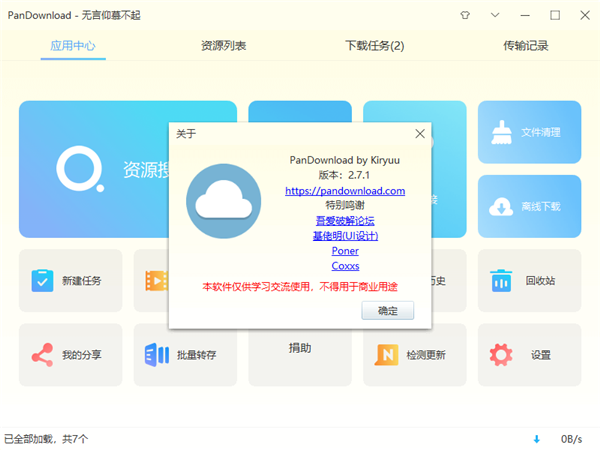The width and height of the screenshot is (600, 450).
Task: Click the 批量转存 label text
Action: [196, 355]
